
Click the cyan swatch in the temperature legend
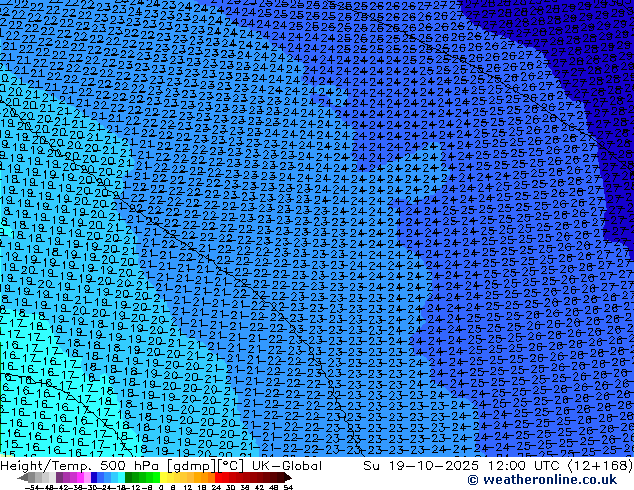tap(121, 478)
